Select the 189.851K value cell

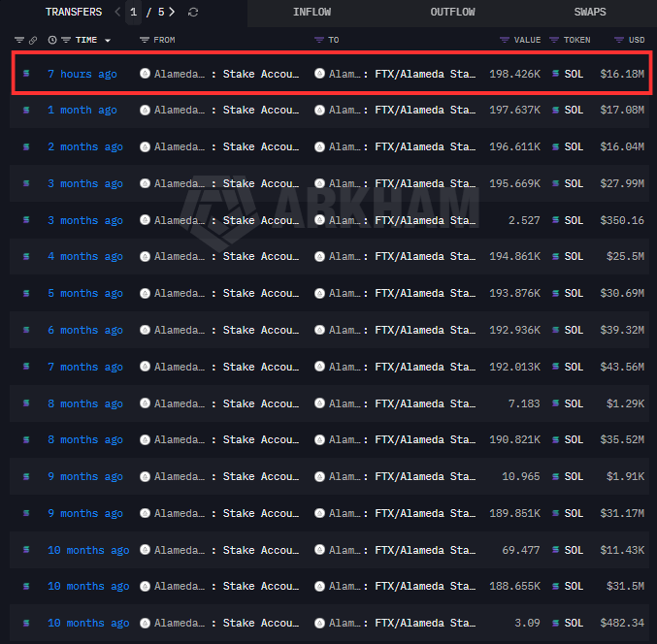pos(514,513)
